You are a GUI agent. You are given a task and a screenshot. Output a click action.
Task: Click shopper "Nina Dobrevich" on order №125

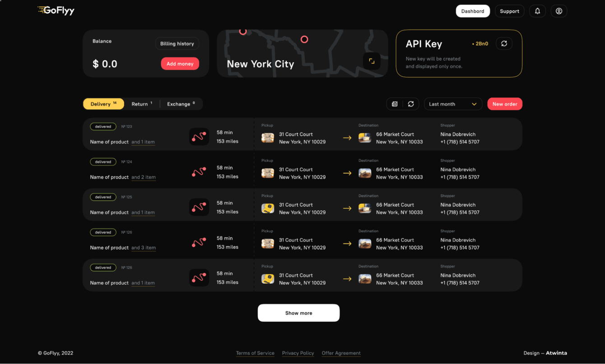coord(458,205)
